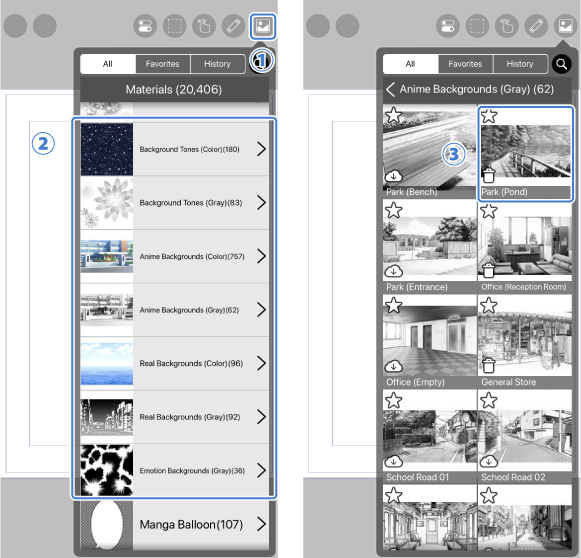581x558 pixels.
Task: Open Background Tones (Color)(180) chevron
Action: (262, 149)
